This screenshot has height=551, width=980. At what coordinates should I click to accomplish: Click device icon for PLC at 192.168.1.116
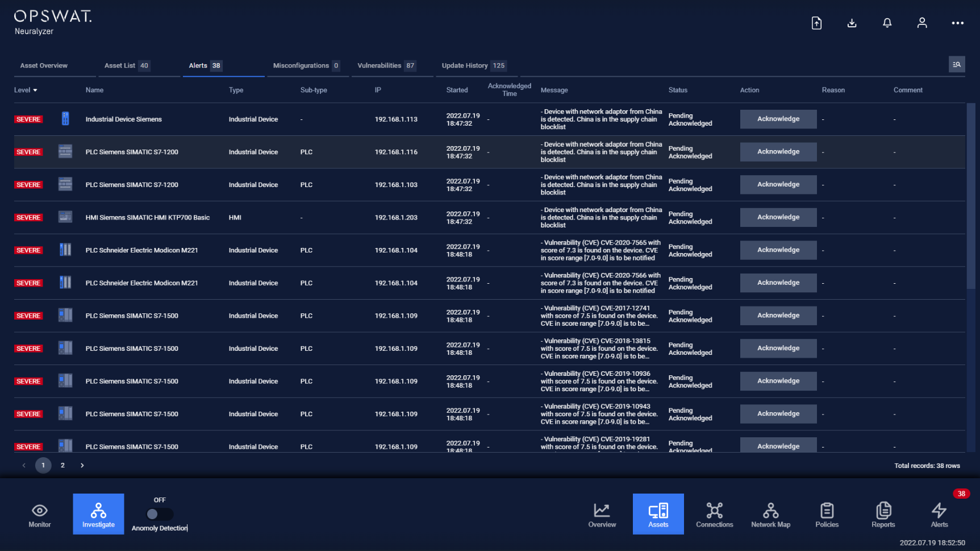[x=65, y=151]
